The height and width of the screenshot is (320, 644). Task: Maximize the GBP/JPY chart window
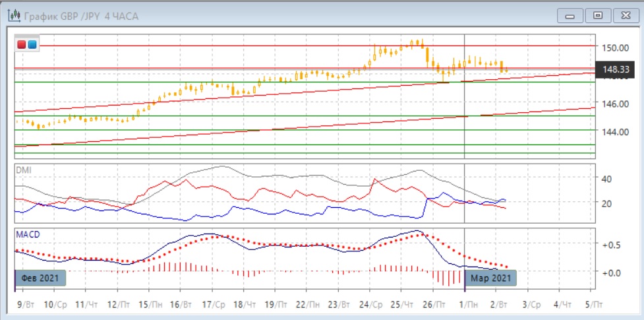pos(598,15)
